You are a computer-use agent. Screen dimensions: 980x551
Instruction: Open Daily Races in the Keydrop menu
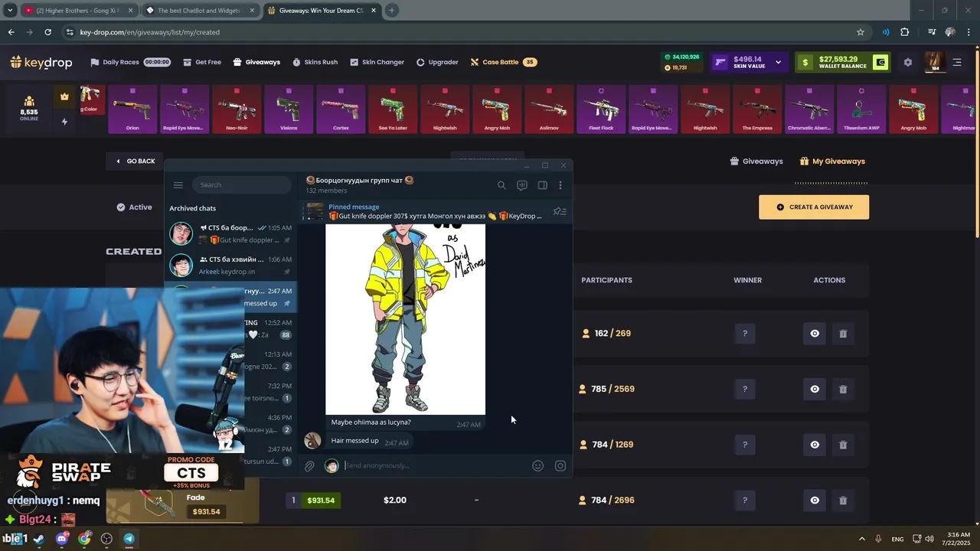pyautogui.click(x=129, y=62)
